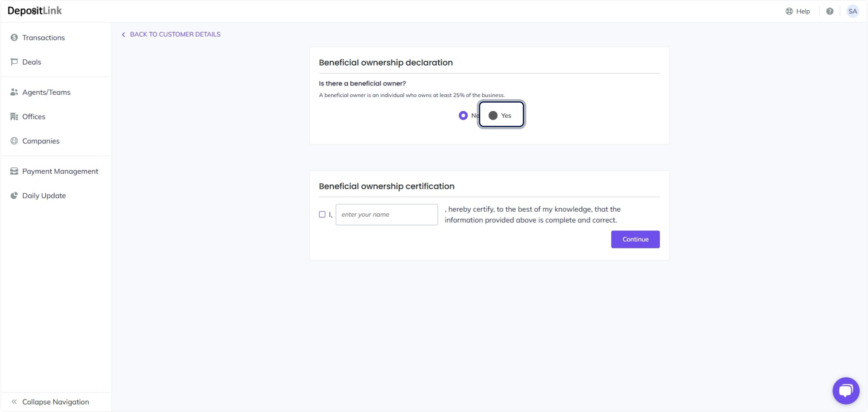Open the SA user avatar menu
The width and height of the screenshot is (868, 412).
852,11
